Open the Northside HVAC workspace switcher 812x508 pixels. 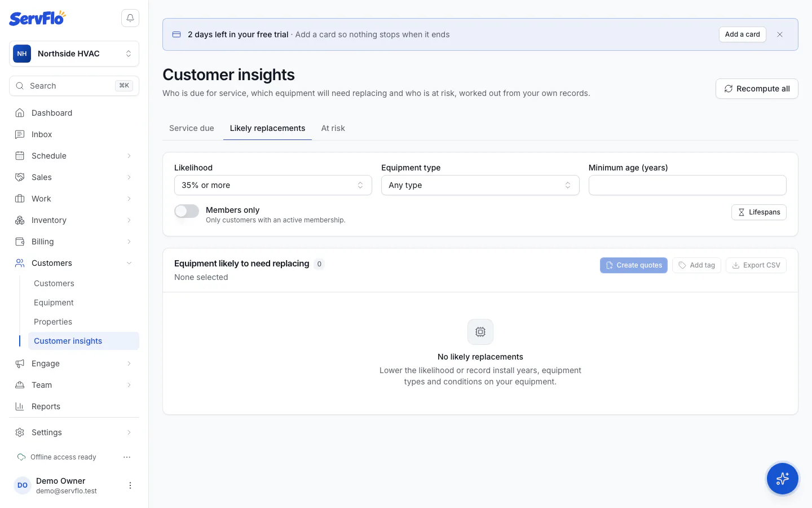[x=74, y=54]
